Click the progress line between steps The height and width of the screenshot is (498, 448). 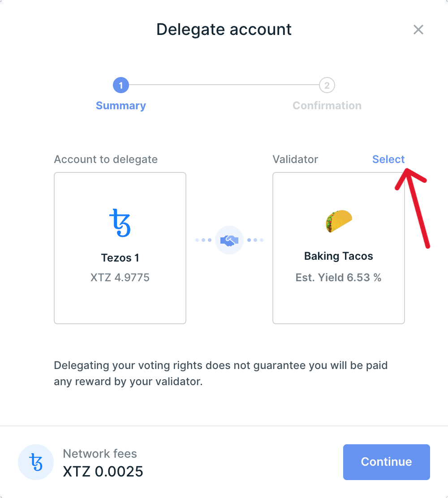pyautogui.click(x=224, y=85)
